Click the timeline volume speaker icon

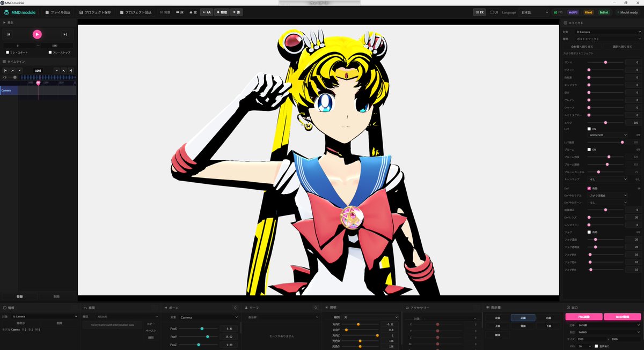point(5,77)
